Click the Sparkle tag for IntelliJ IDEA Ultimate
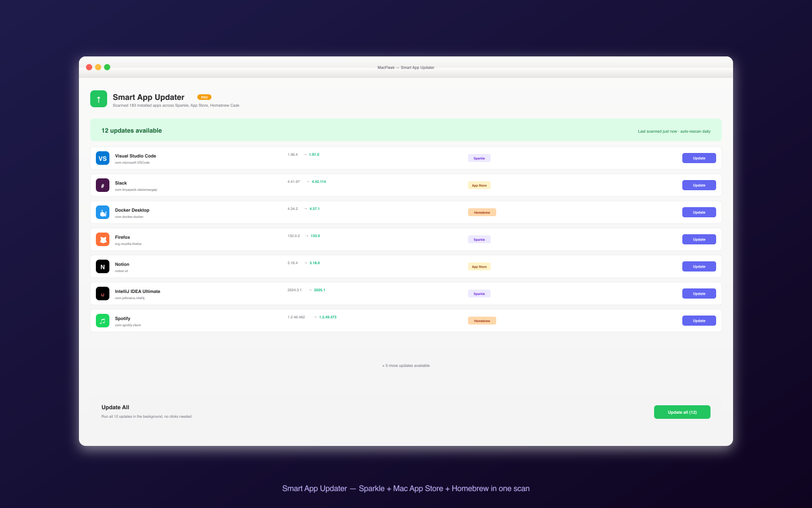The height and width of the screenshot is (508, 812). click(479, 294)
